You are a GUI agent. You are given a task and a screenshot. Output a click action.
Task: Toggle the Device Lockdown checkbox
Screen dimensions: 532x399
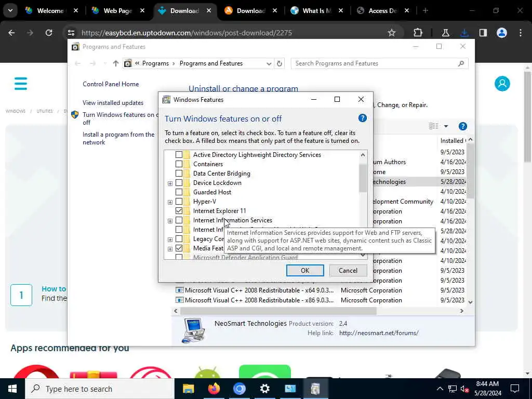(179, 183)
